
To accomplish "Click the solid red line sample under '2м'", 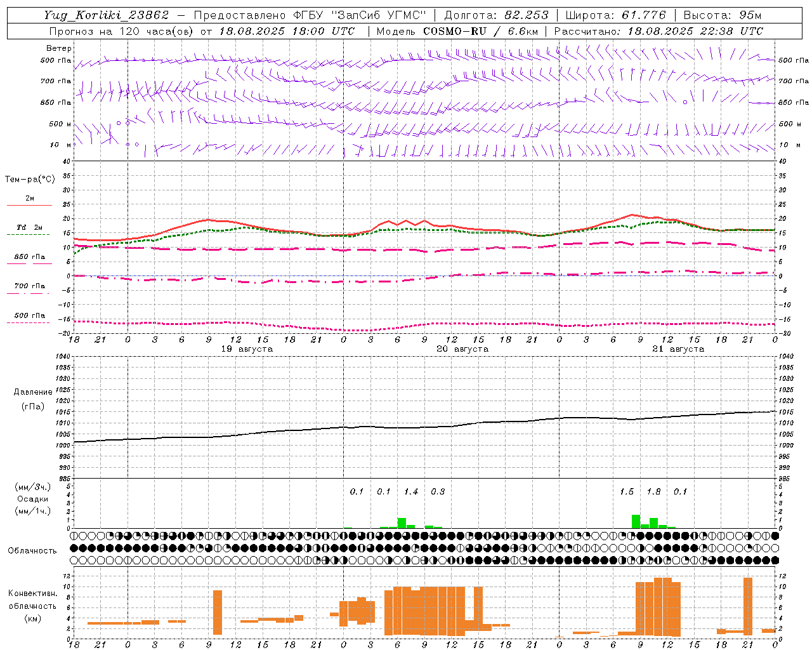I will tap(29, 205).
